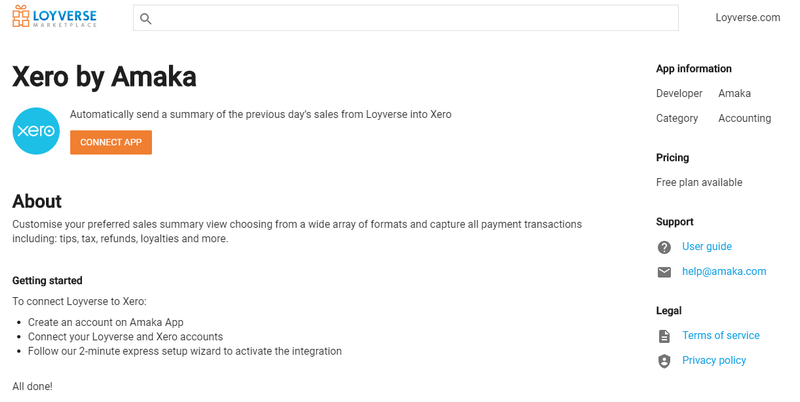The width and height of the screenshot is (800, 402).
Task: Click the developer name Amaka
Action: (x=734, y=94)
